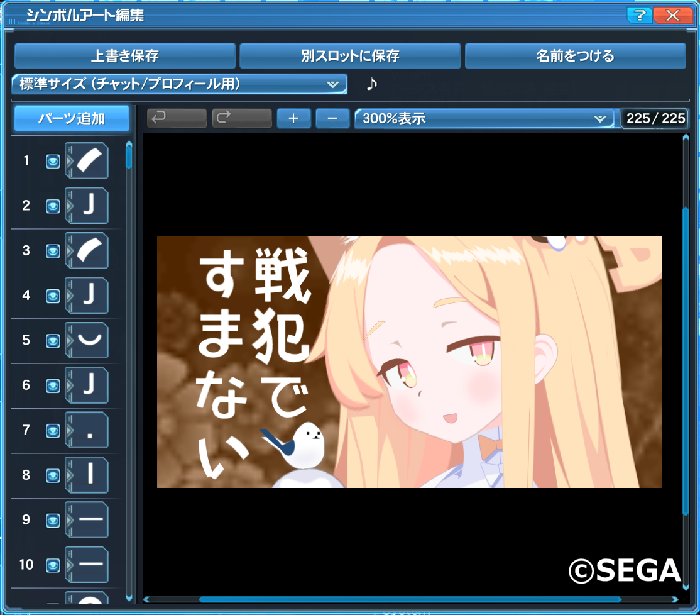
Task: Expand layer 1 with its triangle
Action: click(x=70, y=161)
